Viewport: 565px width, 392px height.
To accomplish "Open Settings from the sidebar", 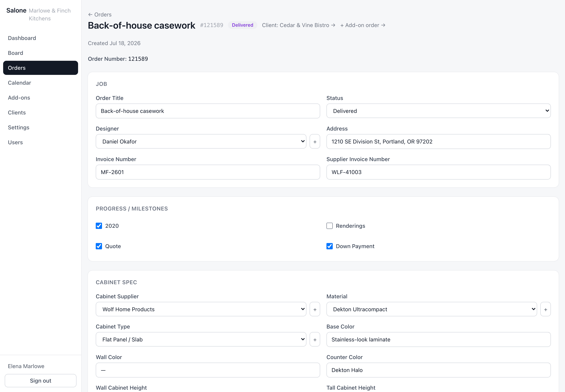I will point(41,127).
